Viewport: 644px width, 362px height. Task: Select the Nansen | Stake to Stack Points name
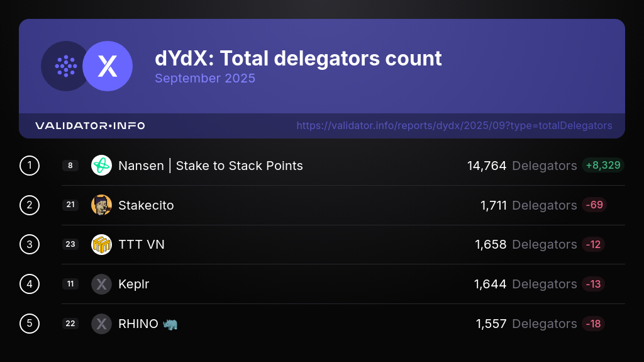(211, 166)
